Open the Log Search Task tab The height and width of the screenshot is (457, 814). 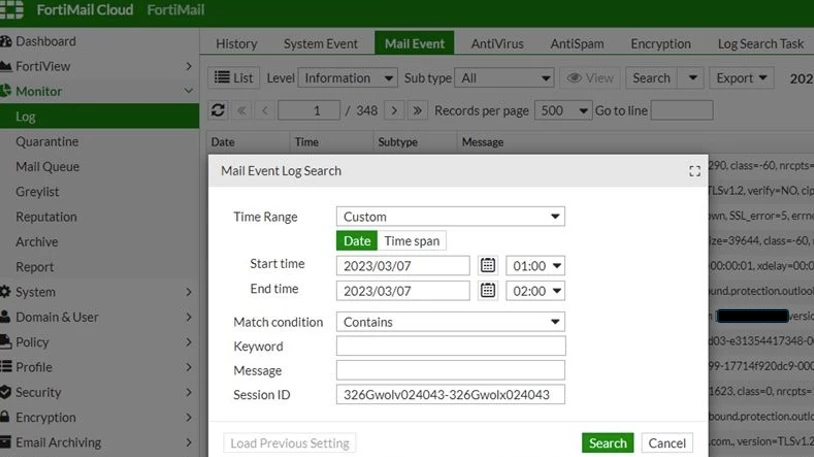click(761, 44)
